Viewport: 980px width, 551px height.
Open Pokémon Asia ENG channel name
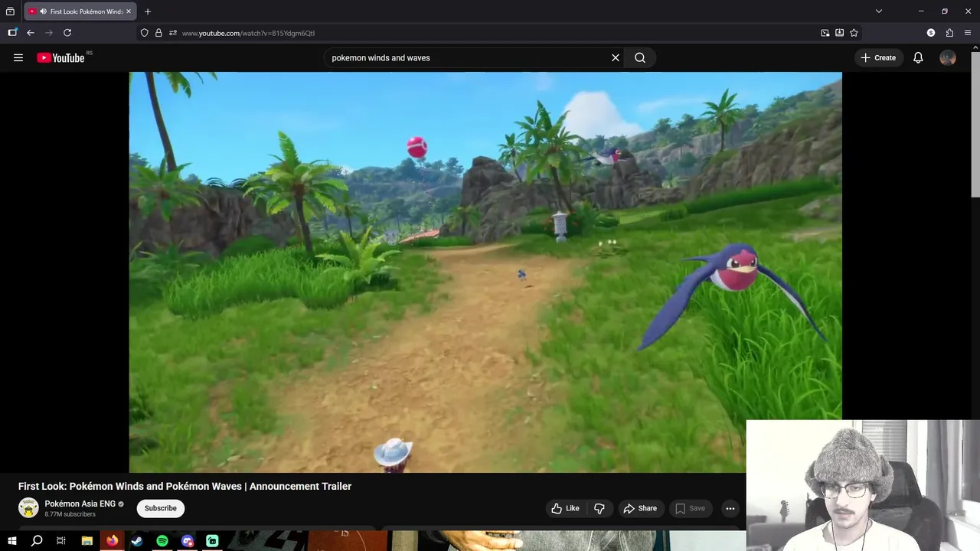tap(80, 504)
